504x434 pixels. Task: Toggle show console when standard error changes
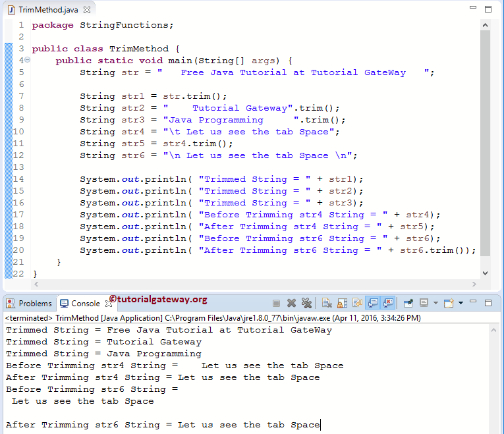pyautogui.click(x=388, y=303)
